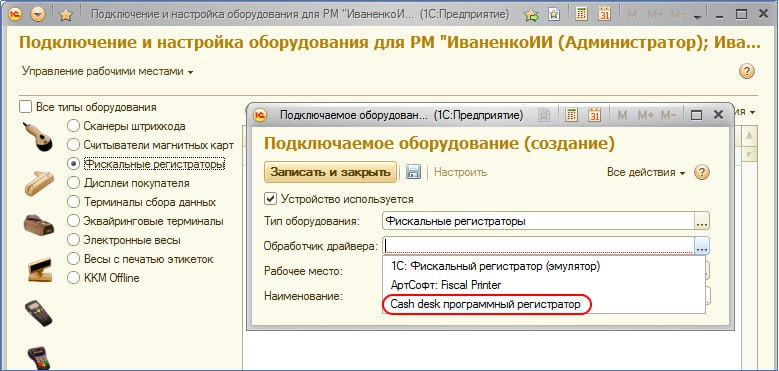Select Электронные весы radio button
Viewport: 779px width, 371px height.
(x=73, y=240)
